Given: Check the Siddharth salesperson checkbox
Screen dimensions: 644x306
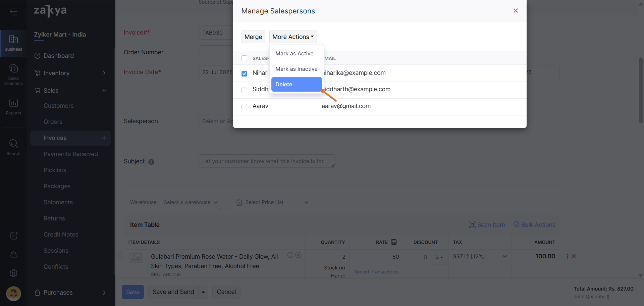Looking at the screenshot, I should click(245, 90).
